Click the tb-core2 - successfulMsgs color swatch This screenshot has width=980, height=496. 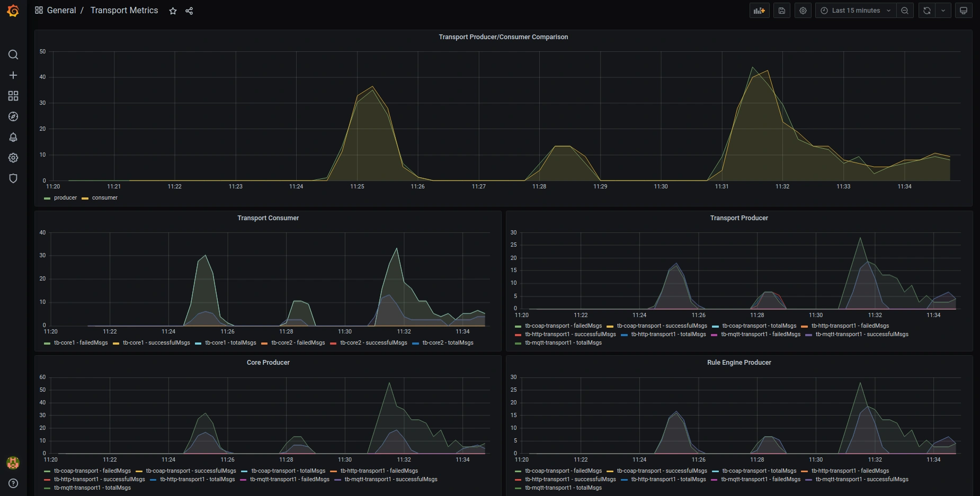point(333,344)
